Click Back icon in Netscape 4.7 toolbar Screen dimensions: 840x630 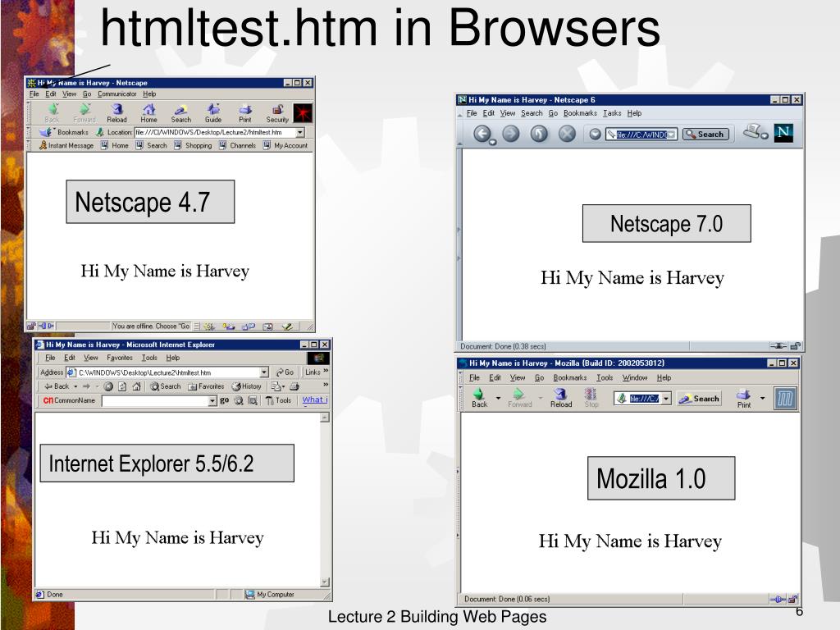52,113
